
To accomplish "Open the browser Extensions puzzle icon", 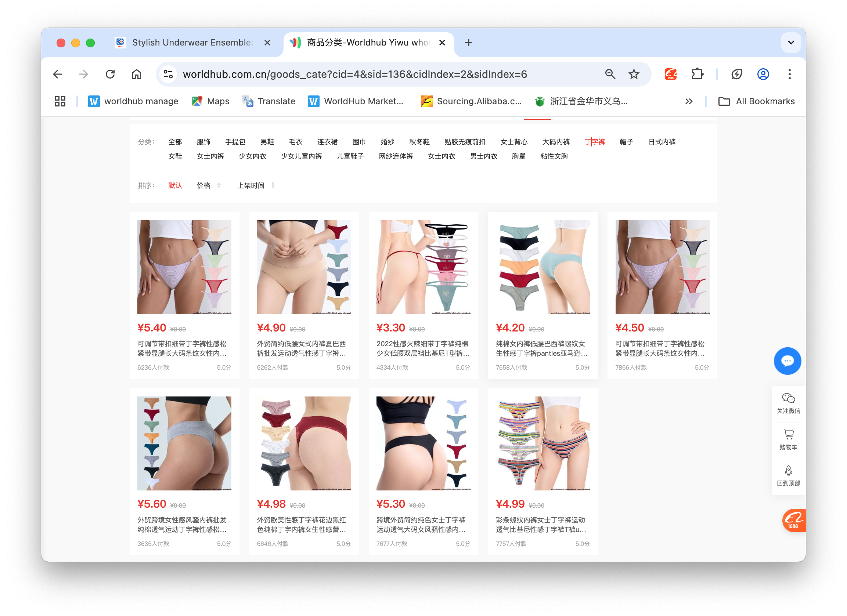I will [x=697, y=74].
